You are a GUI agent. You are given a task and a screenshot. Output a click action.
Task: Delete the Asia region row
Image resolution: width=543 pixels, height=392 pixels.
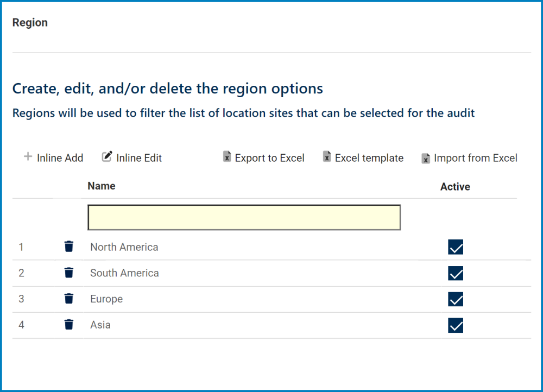coord(68,325)
